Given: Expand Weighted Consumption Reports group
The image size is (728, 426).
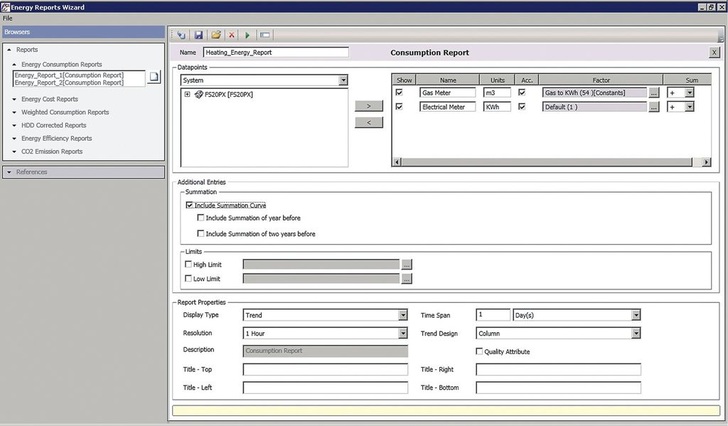Looking at the screenshot, I should [x=14, y=112].
